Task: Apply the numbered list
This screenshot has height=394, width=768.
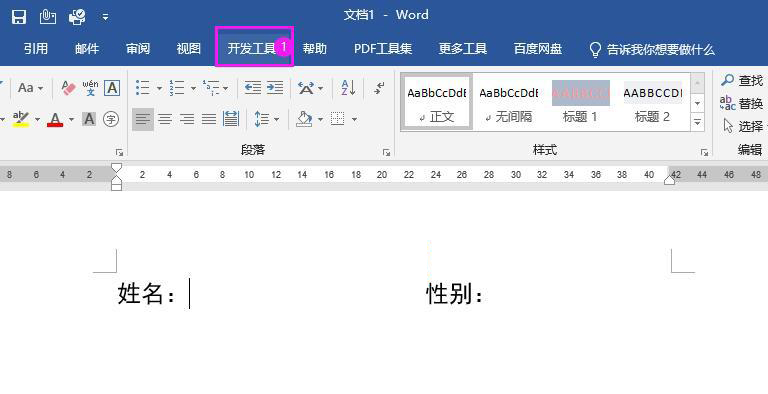Action: (x=177, y=88)
